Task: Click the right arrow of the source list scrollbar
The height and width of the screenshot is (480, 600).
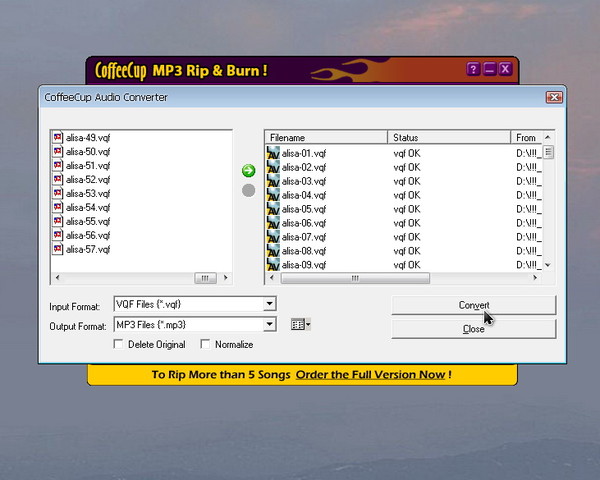Action: pos(225,278)
